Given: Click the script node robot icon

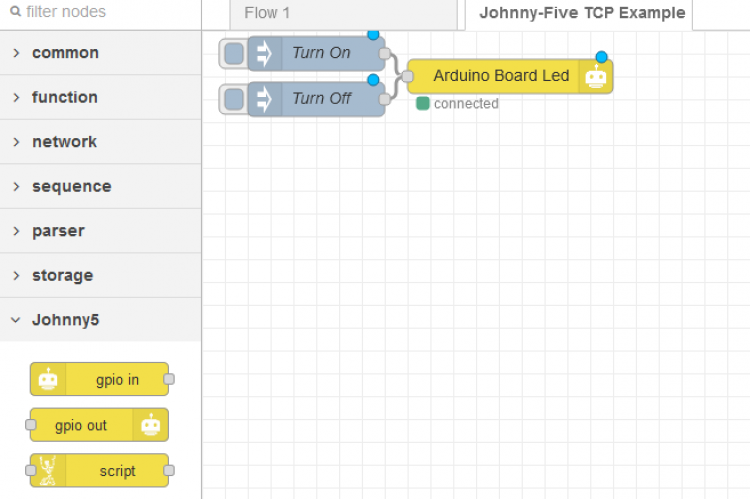Looking at the screenshot, I should 48,471.
